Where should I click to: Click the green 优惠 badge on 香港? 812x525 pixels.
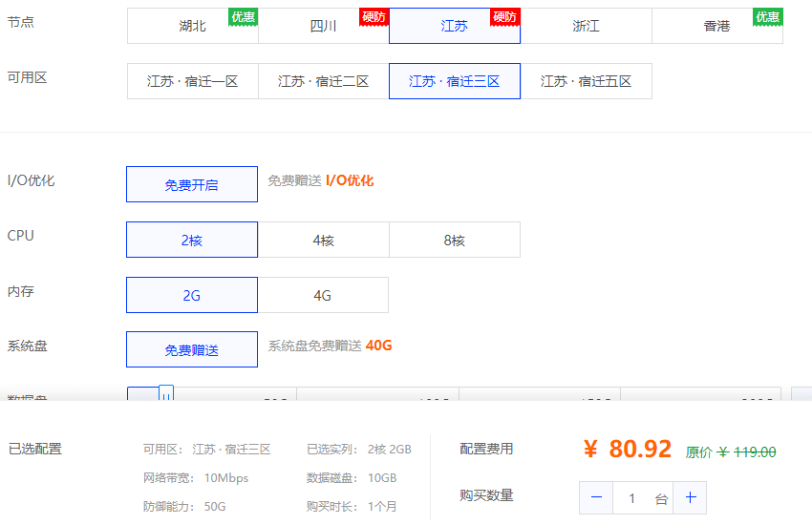coord(767,17)
